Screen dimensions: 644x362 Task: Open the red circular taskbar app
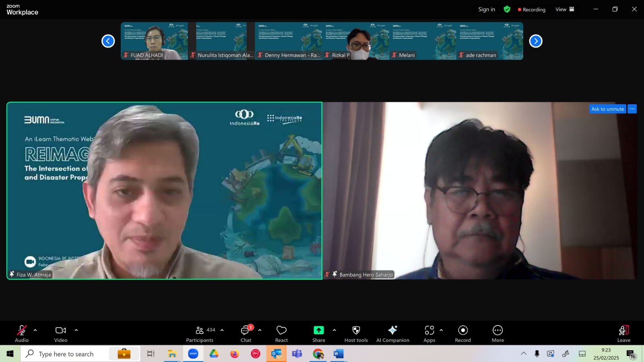256,354
